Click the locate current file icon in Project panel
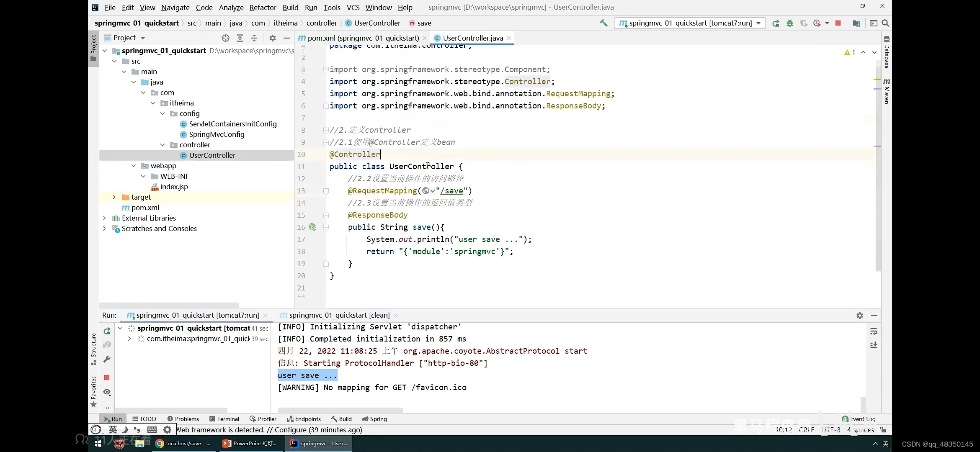This screenshot has width=980, height=452. (226, 38)
